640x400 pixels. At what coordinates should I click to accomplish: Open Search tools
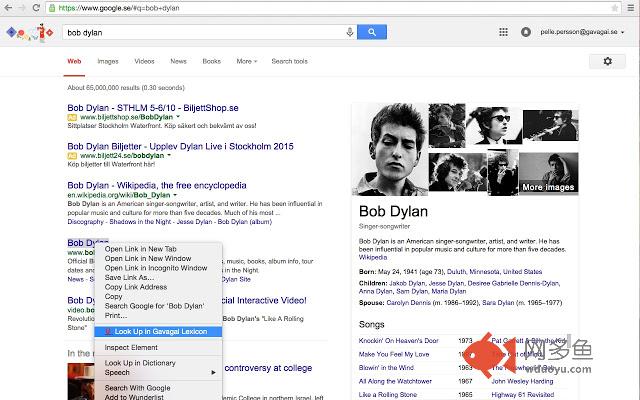(289, 61)
